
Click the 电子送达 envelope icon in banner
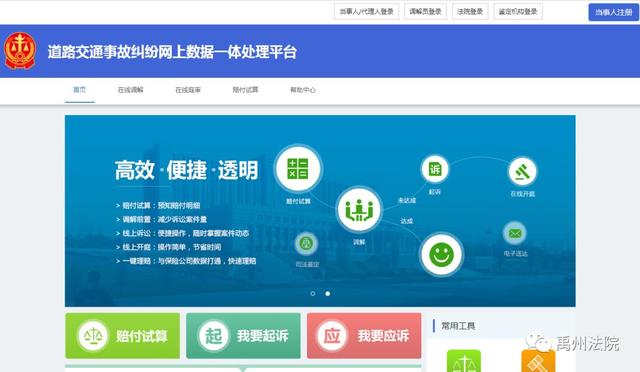pos(515,234)
